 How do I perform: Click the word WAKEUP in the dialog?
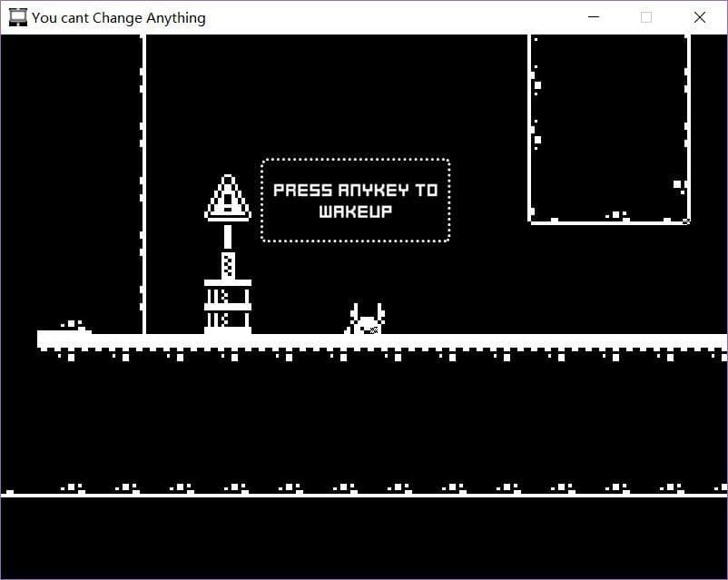(356, 211)
